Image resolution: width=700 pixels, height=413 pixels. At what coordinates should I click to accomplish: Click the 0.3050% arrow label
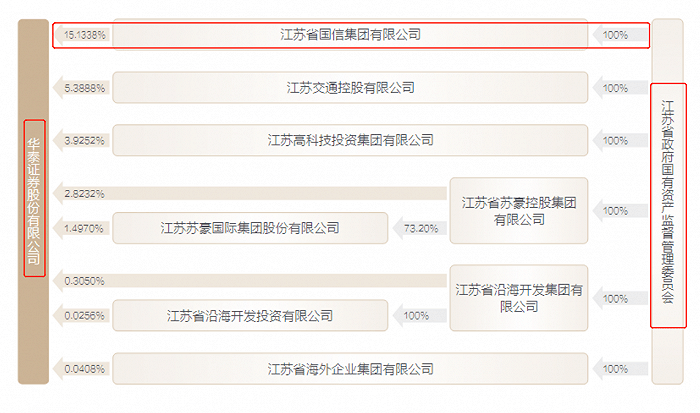tap(84, 281)
